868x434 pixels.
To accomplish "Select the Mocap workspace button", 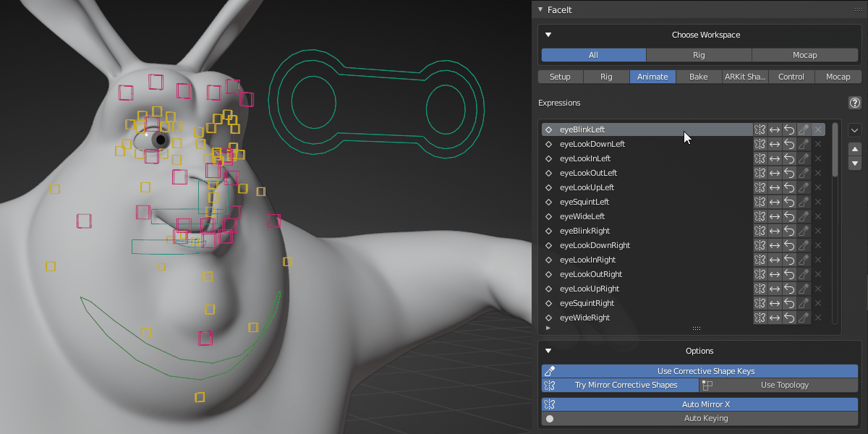I will coord(804,55).
